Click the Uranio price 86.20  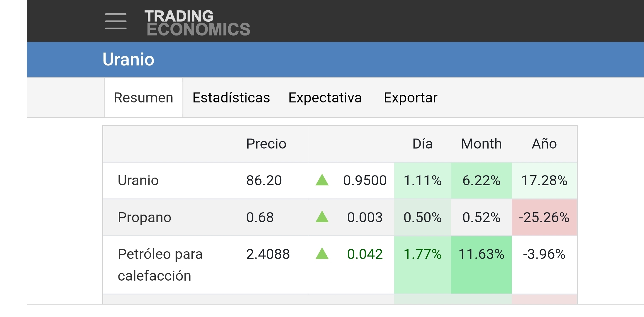pos(264,181)
